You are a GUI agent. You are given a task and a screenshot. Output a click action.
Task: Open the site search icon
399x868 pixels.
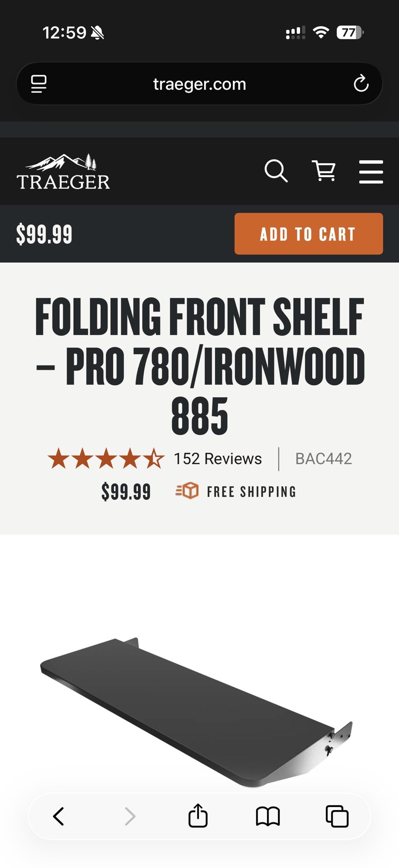pos(276,171)
